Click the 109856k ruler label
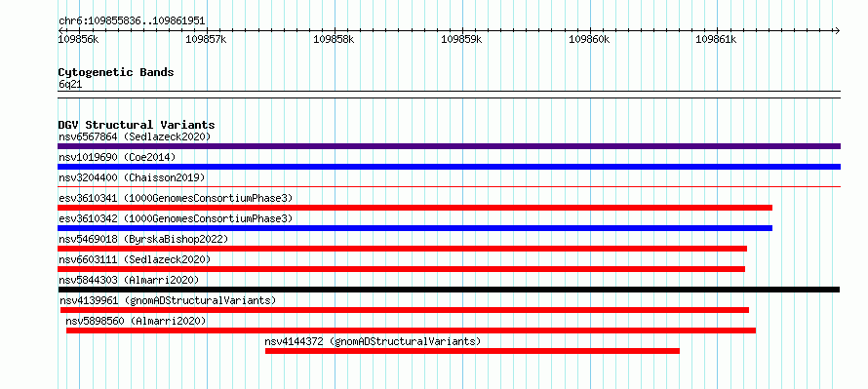This screenshot has width=868, height=389. coord(78,40)
